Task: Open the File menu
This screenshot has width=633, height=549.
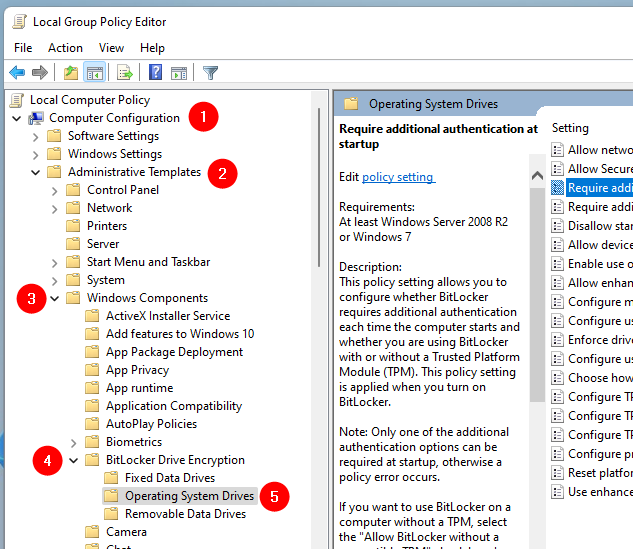Action: 23,48
